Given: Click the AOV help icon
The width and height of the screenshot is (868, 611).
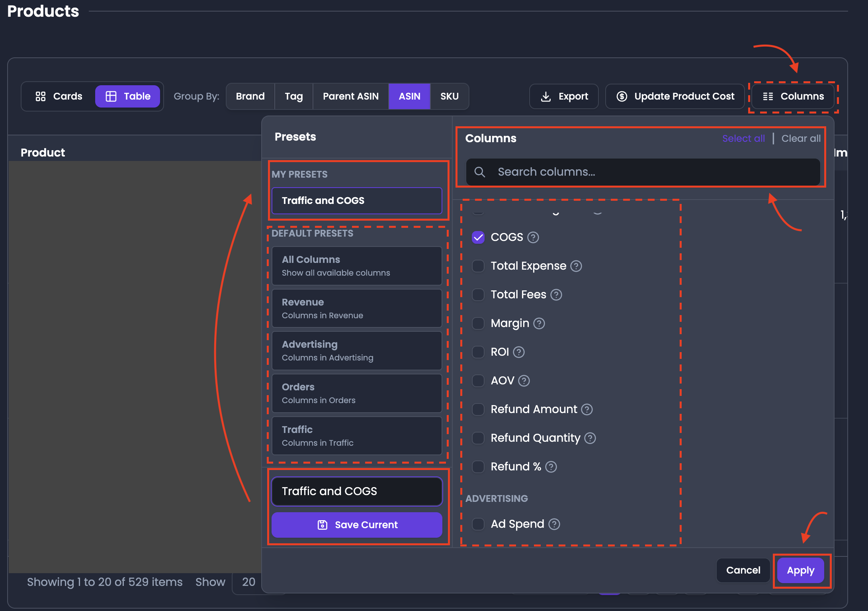Looking at the screenshot, I should point(524,381).
